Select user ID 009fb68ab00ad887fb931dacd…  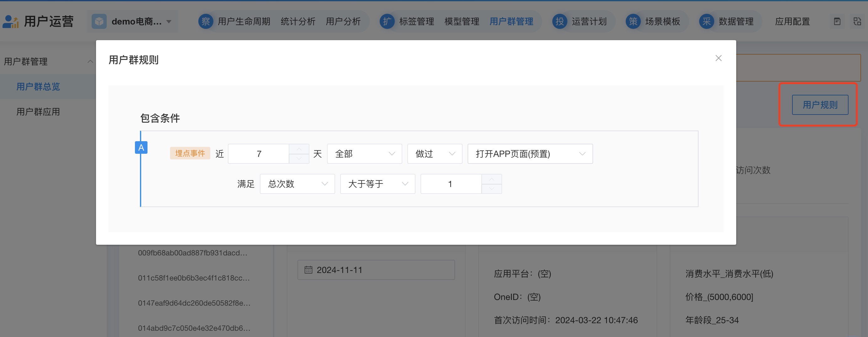point(193,253)
